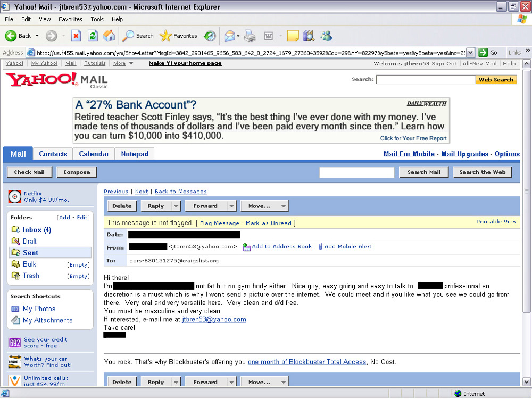Open browser History clock icon

coord(210,36)
